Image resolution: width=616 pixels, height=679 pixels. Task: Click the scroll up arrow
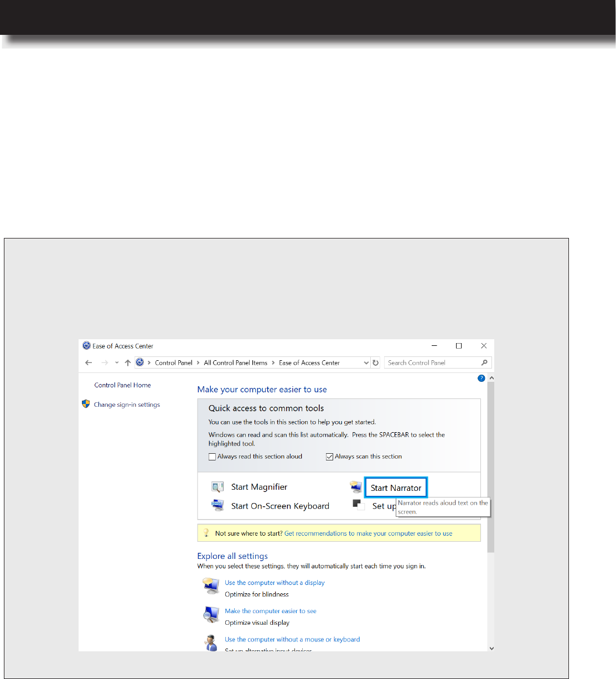491,378
